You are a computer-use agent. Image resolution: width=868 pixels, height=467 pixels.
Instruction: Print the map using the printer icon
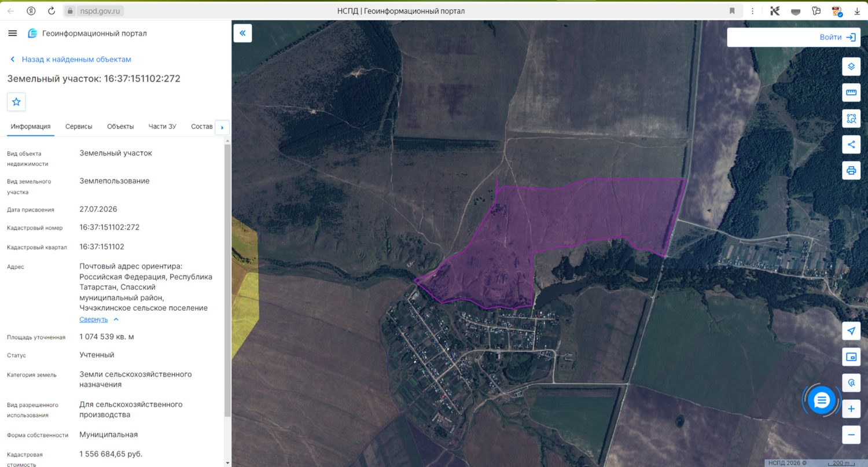(x=851, y=171)
